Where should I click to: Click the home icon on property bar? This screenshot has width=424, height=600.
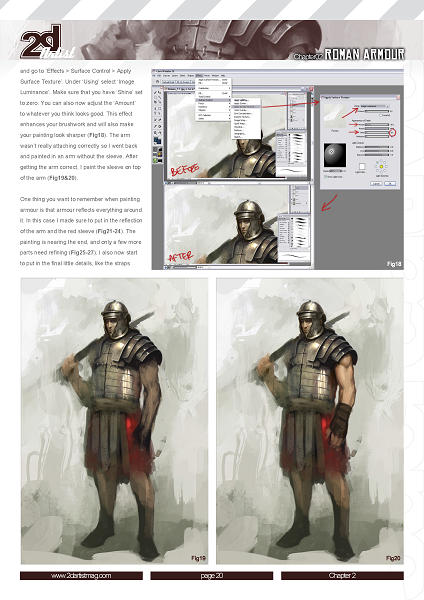point(157,82)
